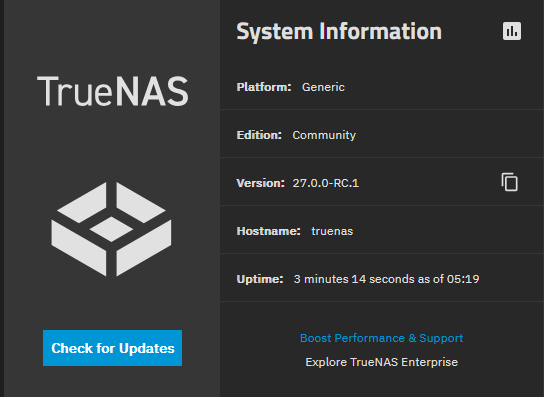Image resolution: width=544 pixels, height=397 pixels.
Task: Click the Uptime: label
Action: coord(260,279)
